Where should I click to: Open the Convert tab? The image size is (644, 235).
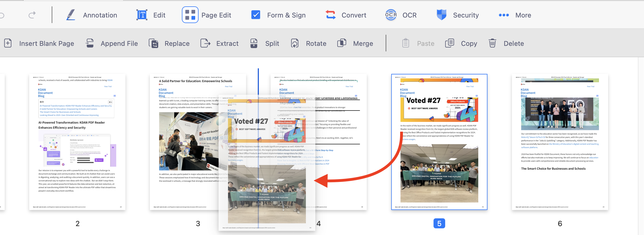click(354, 15)
